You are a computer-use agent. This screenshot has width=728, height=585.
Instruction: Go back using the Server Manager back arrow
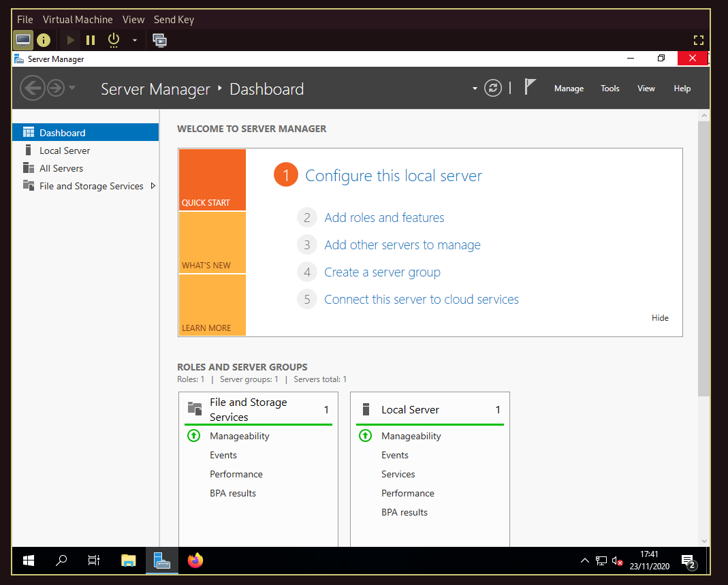click(x=33, y=88)
